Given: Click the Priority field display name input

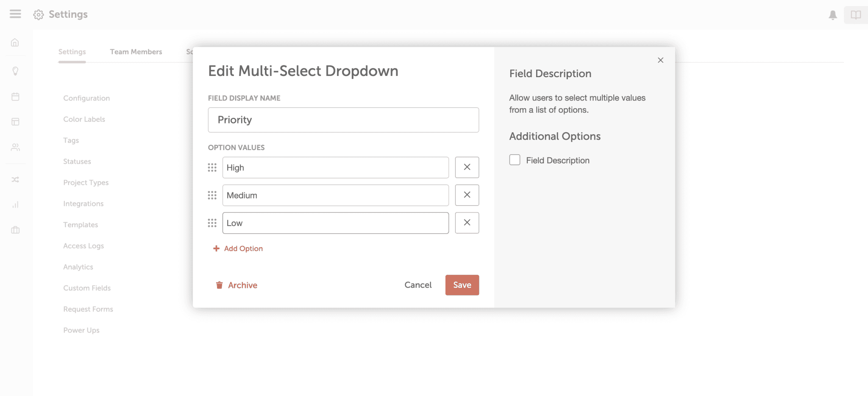Looking at the screenshot, I should 343,120.
